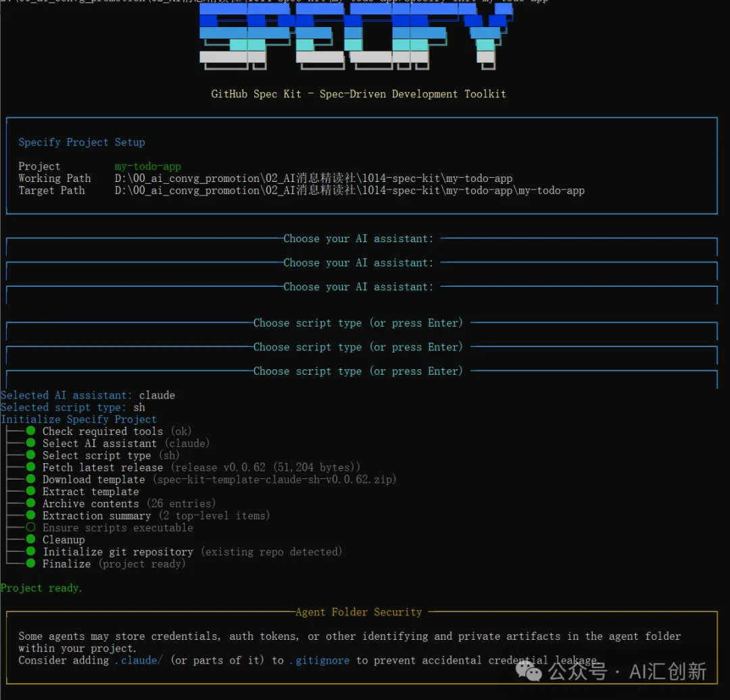Screen dimensions: 730x700
Task: Click the green dot beside Cleanup step
Action: (30, 540)
